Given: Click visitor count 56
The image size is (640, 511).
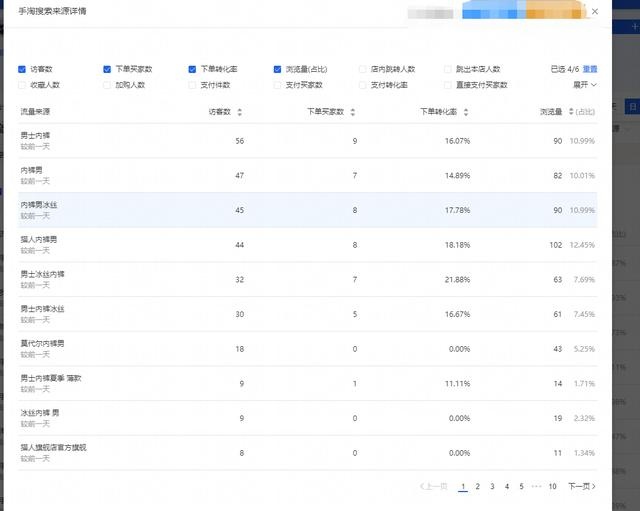Looking at the screenshot, I should point(240,141).
